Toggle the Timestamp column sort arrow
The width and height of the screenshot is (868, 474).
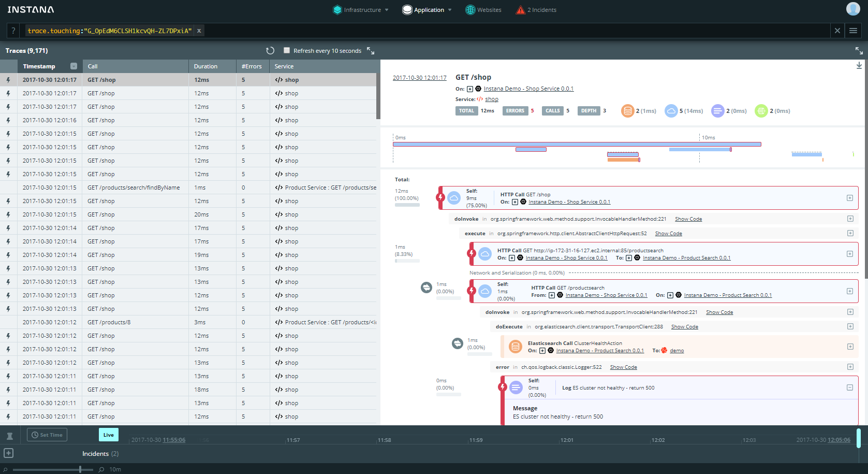(x=73, y=66)
